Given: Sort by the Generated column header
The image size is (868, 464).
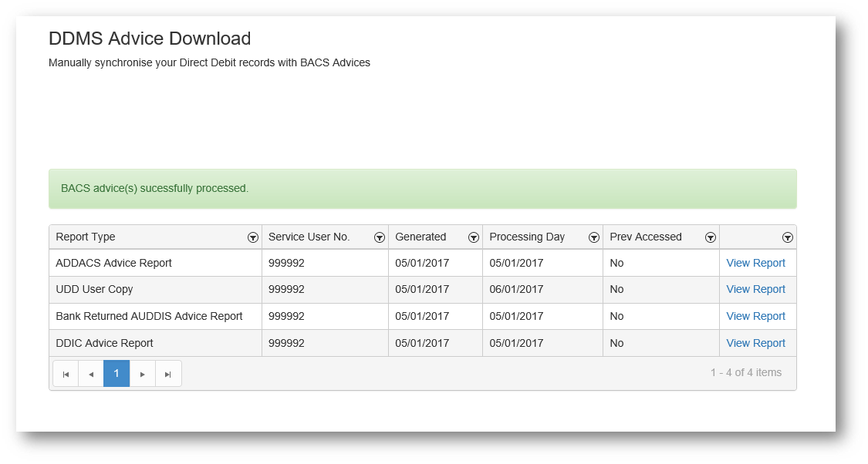Looking at the screenshot, I should [420, 237].
